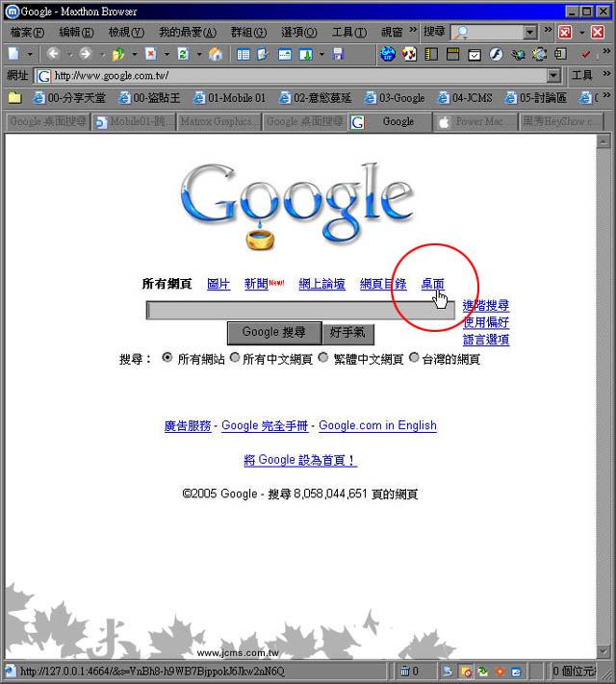Stop loading with the red X page icon
The height and width of the screenshot is (684, 616).
150,54
